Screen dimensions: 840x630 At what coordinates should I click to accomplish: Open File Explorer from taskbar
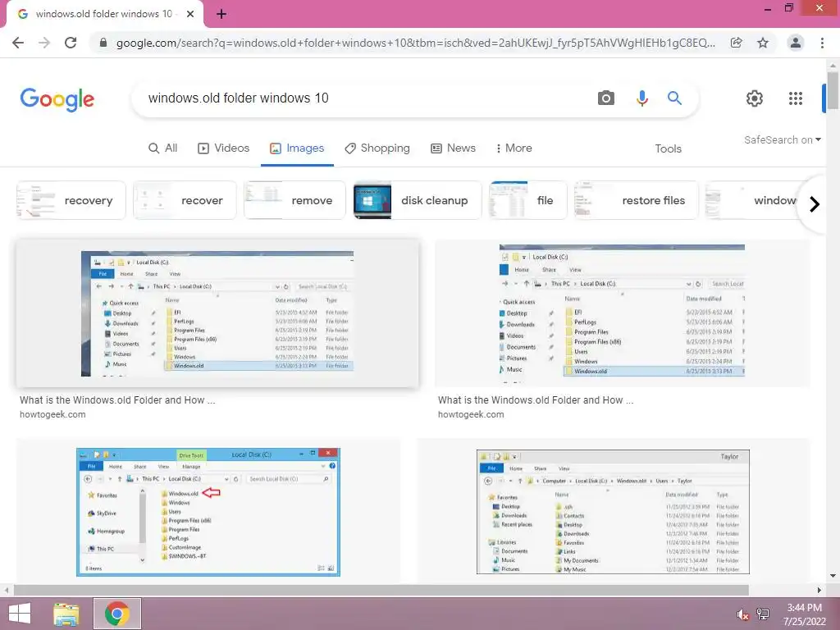coord(66,614)
